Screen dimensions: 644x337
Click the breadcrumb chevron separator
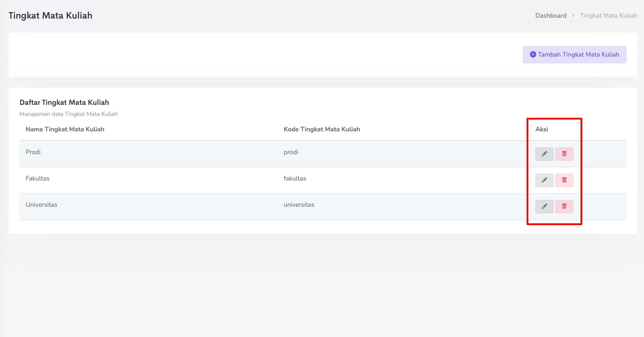pos(573,16)
